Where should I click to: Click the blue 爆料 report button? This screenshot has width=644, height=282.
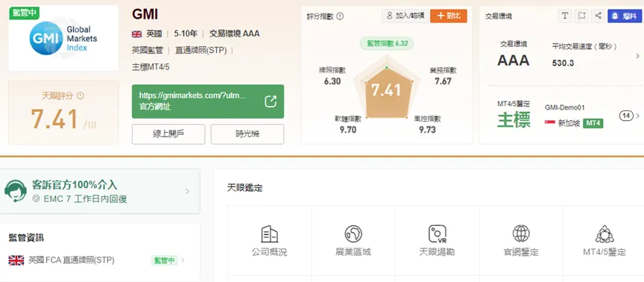tap(625, 16)
